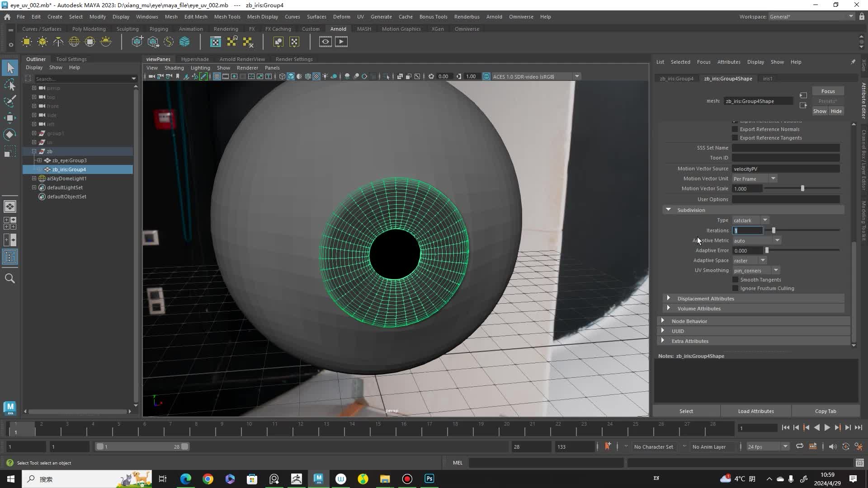This screenshot has height=488, width=868.
Task: Enable the Smooth Tangents checkbox
Action: 735,280
